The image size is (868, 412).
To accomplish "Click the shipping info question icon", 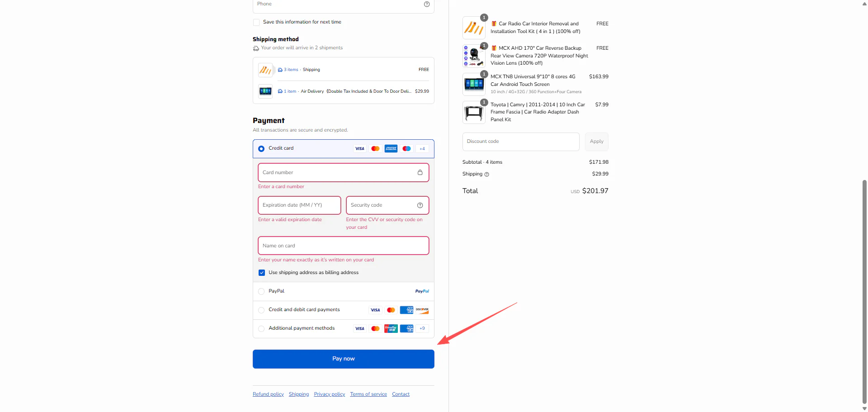I will [x=486, y=174].
